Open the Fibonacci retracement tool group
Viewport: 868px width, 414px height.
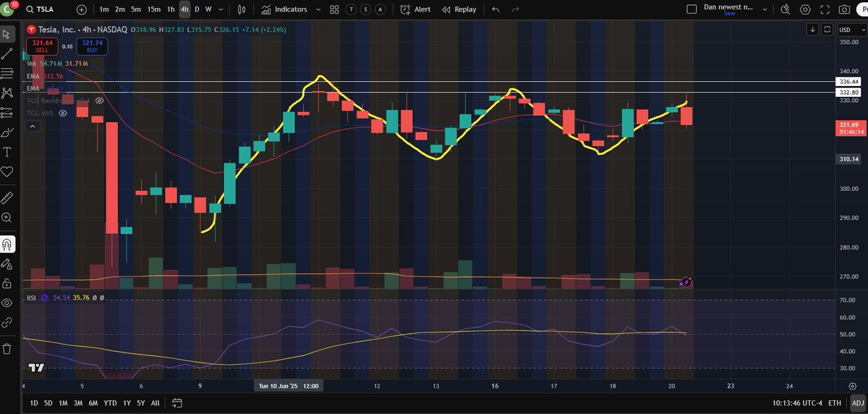tap(7, 73)
